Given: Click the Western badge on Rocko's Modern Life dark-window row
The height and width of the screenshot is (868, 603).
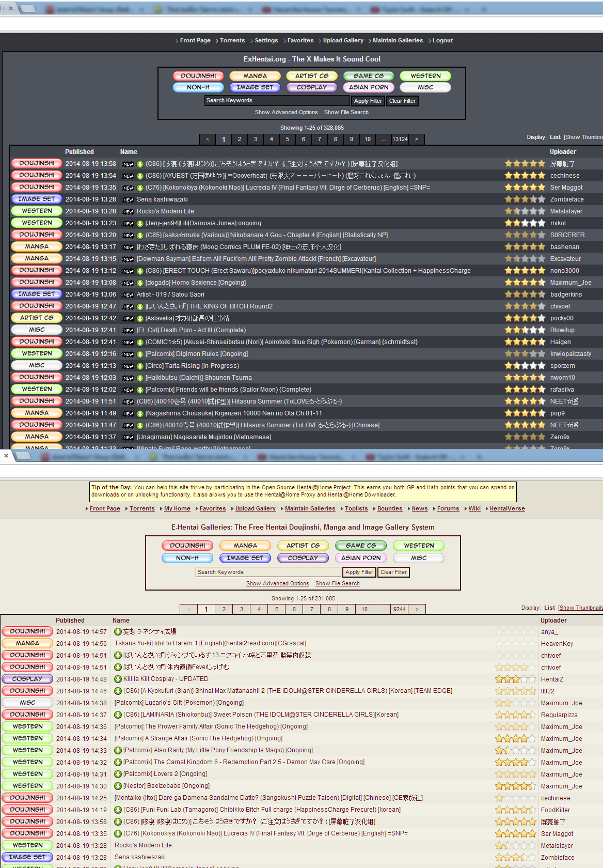Looking at the screenshot, I should point(37,211).
